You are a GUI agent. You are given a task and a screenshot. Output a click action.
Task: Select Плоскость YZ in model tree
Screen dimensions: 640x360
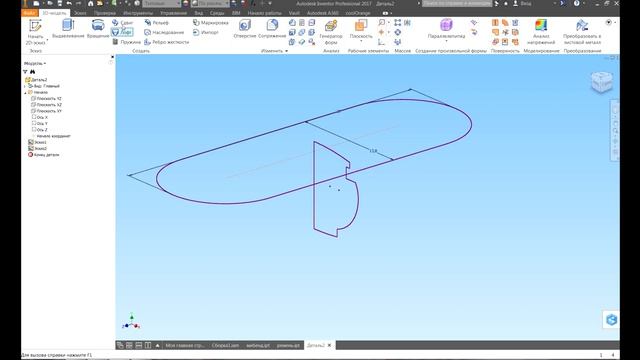pyautogui.click(x=46, y=99)
